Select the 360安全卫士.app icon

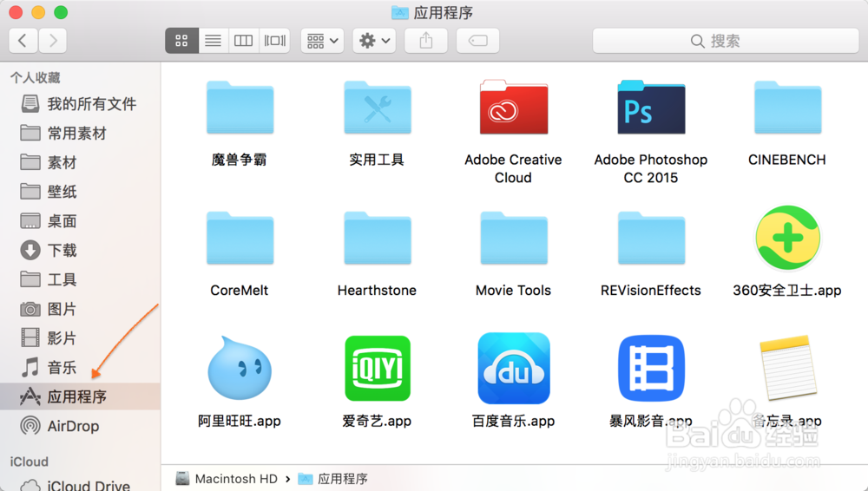[x=788, y=238]
